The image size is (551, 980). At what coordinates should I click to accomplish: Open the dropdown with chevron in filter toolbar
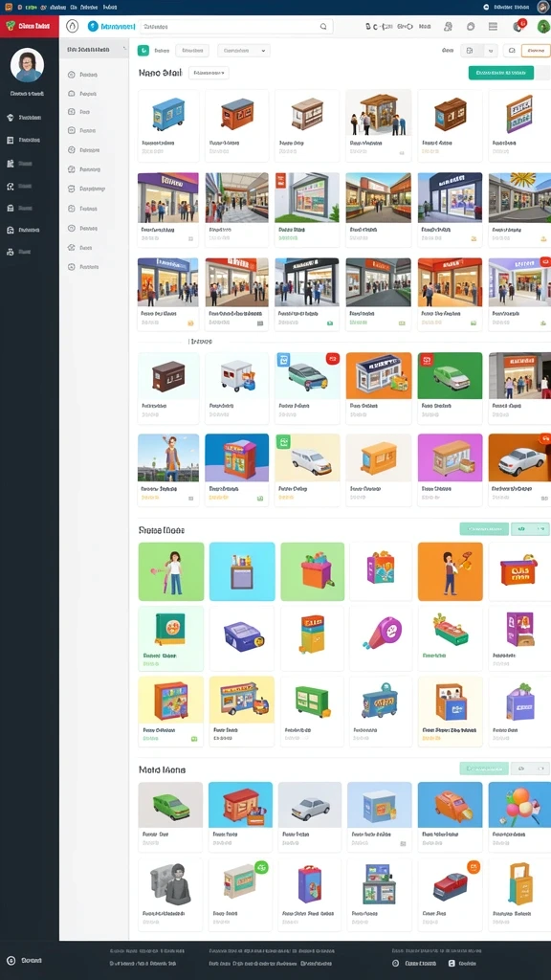coord(244,51)
